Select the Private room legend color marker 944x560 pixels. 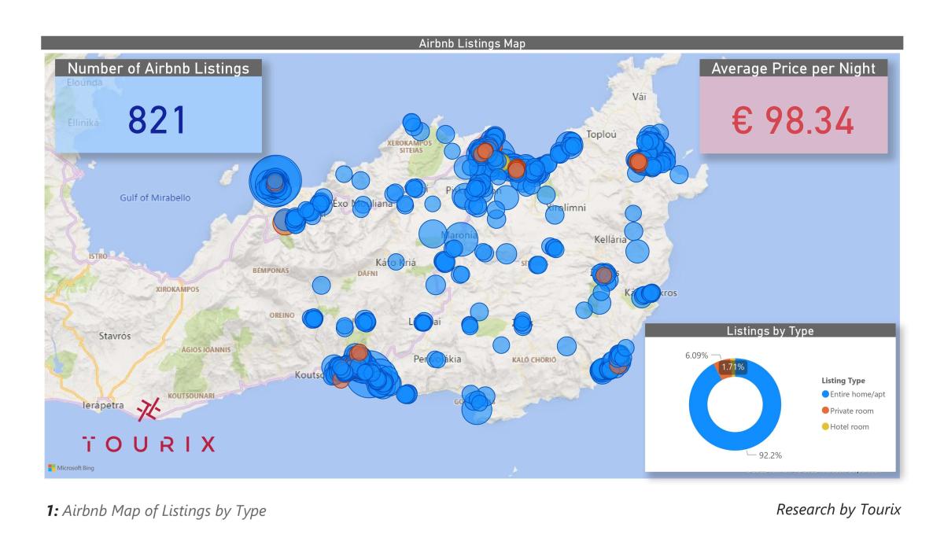825,411
